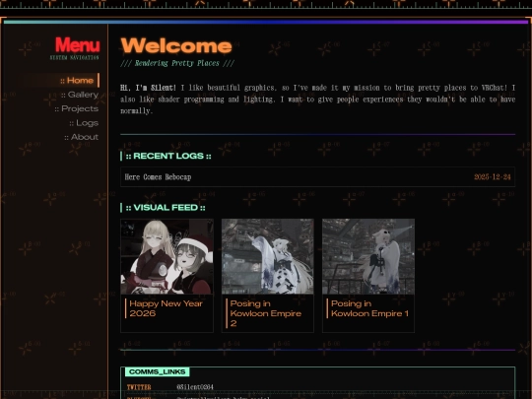
Task: Open the Projects section
Action: [x=77, y=109]
